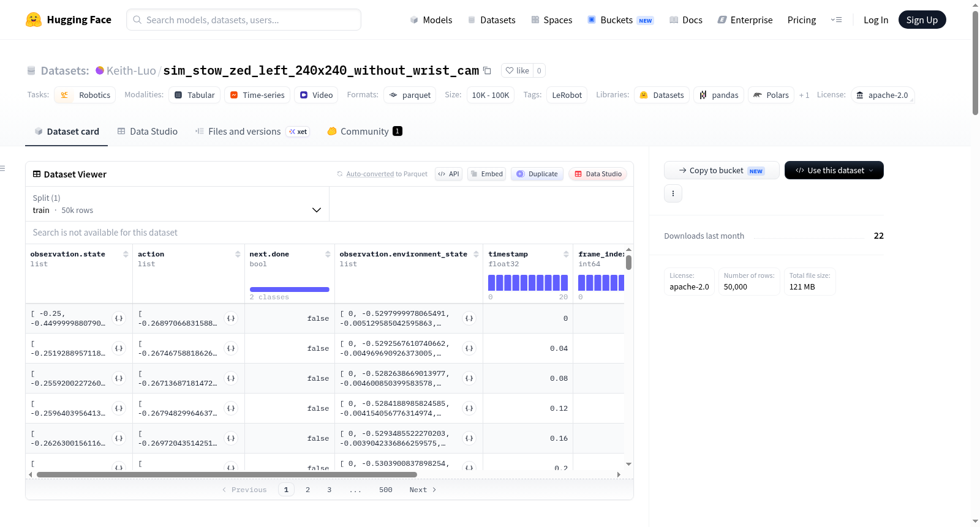Open Docs in the top navigation

tap(686, 20)
